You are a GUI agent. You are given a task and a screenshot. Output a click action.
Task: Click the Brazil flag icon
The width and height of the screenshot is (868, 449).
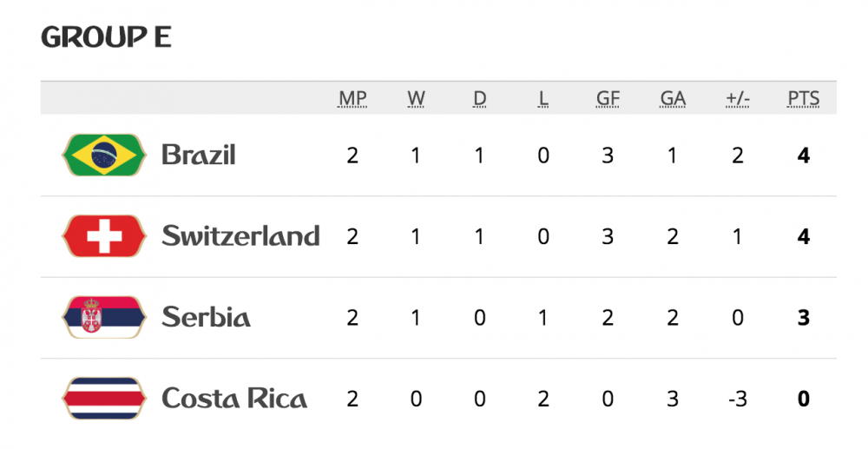[x=104, y=155]
